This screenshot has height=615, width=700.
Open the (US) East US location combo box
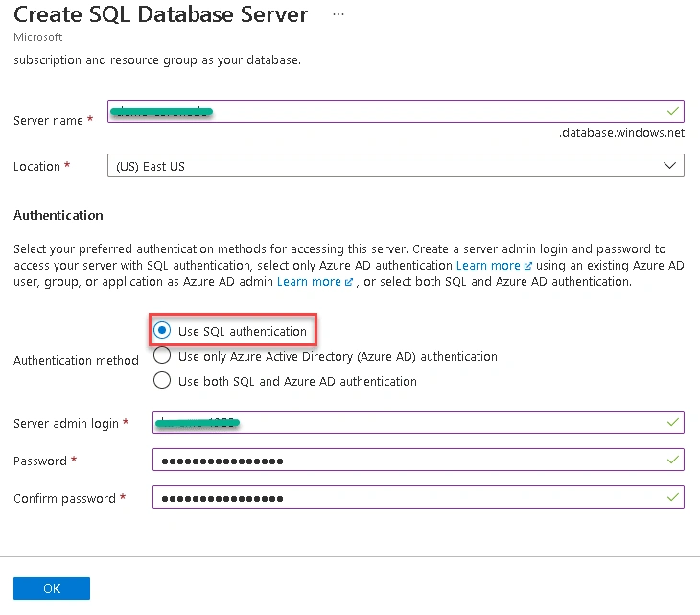(x=395, y=165)
